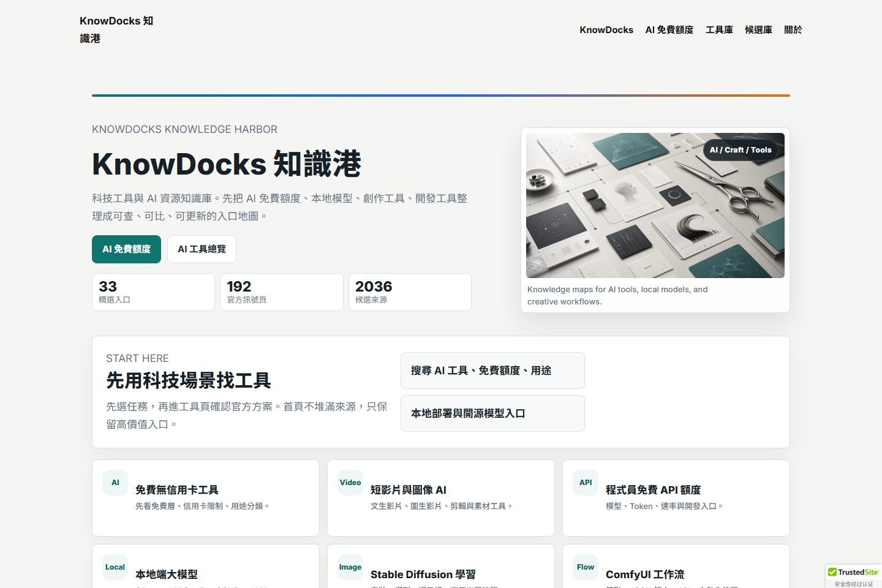Click the image caption about knowledge maps

[617, 295]
